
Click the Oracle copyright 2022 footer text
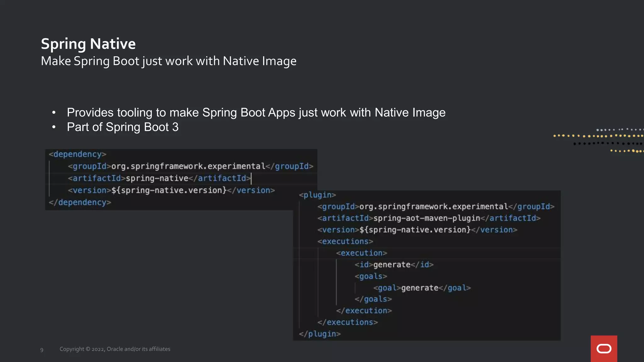(115, 349)
